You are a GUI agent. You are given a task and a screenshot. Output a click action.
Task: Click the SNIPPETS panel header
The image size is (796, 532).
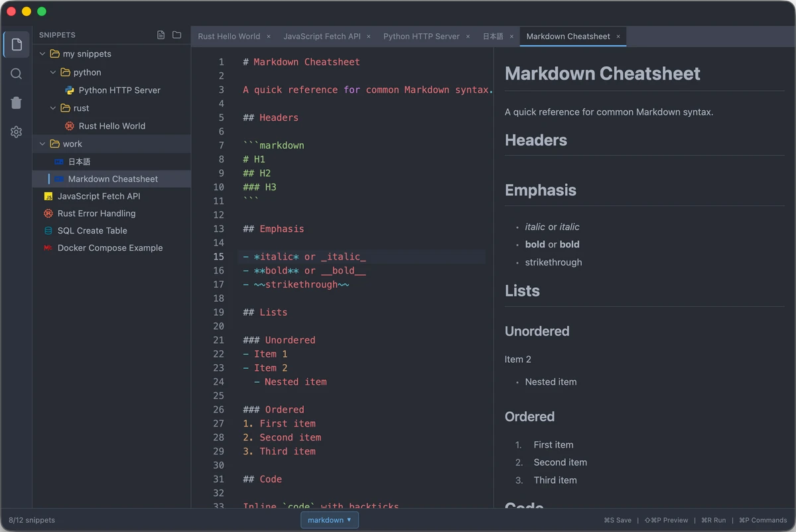tap(57, 35)
